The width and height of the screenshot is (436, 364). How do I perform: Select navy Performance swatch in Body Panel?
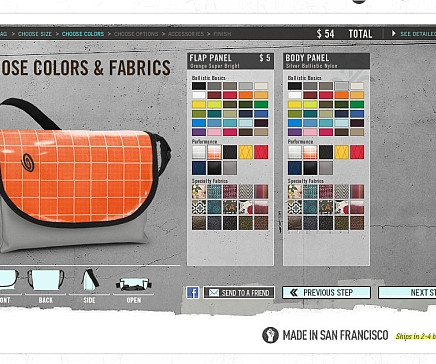(x=295, y=168)
